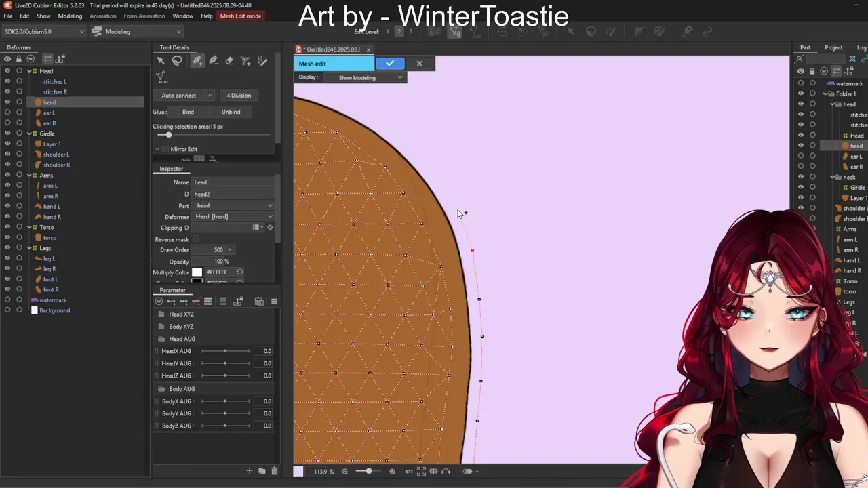Collapse the Arms deformer tree
Viewport: 868px width, 488px height.
(x=28, y=176)
